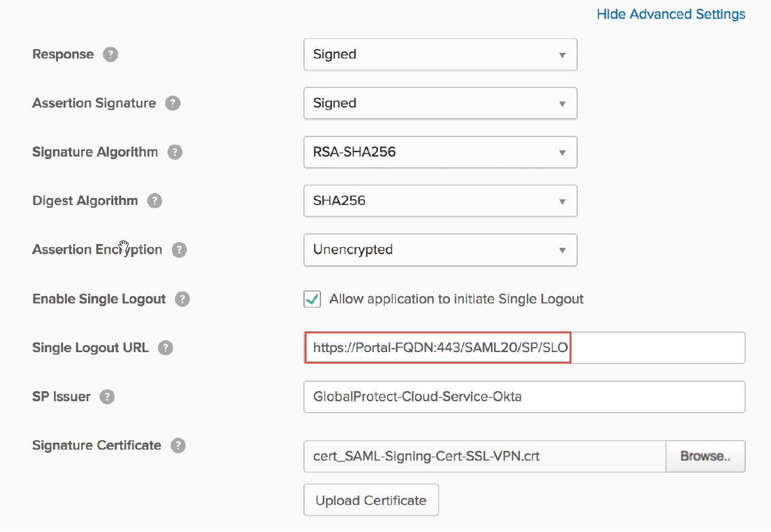771x532 pixels.
Task: Click the Hide Advanced Settings link
Action: point(670,14)
